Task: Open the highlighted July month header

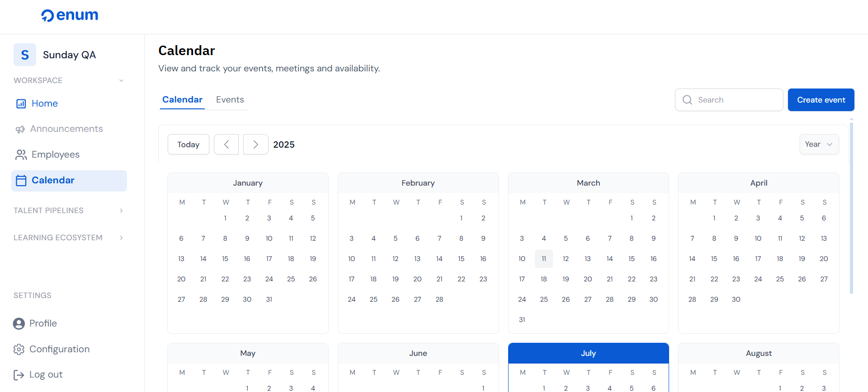Action: point(589,353)
